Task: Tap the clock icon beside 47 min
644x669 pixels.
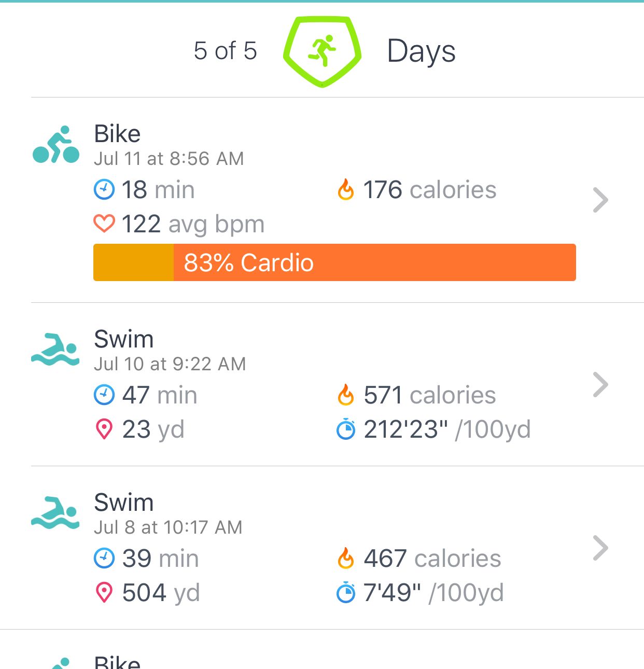Action: pos(104,395)
